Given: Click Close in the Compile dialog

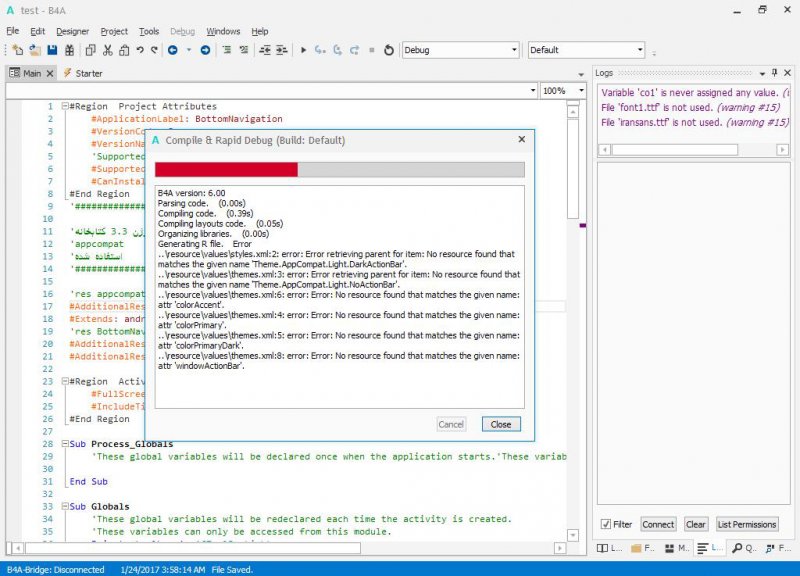Looking at the screenshot, I should click(501, 424).
